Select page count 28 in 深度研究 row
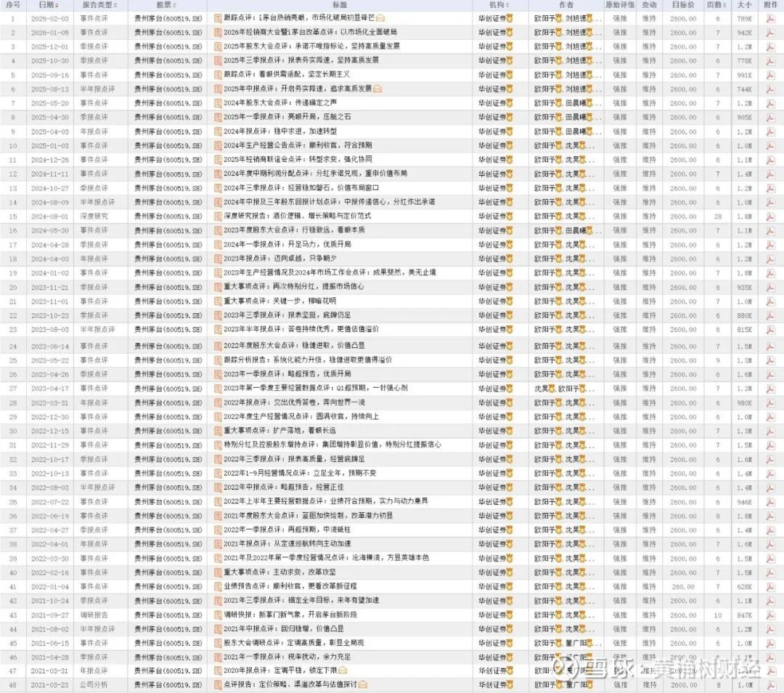 (x=717, y=216)
